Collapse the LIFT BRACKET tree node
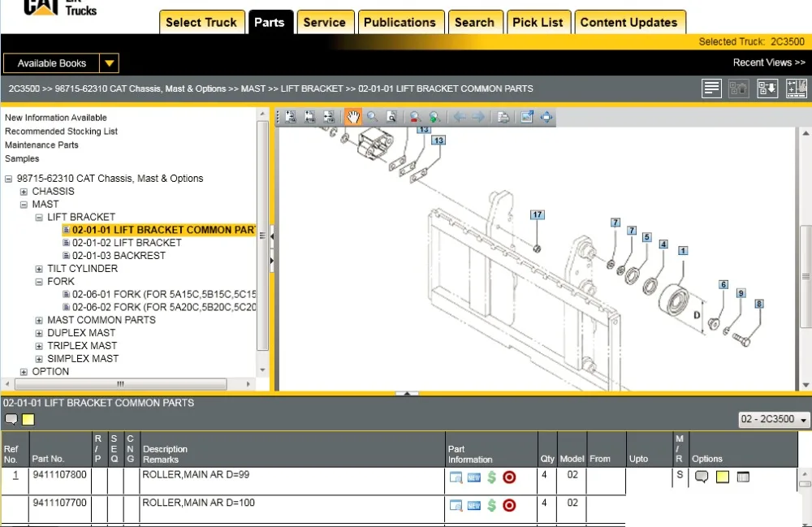This screenshot has height=527, width=812. click(39, 218)
